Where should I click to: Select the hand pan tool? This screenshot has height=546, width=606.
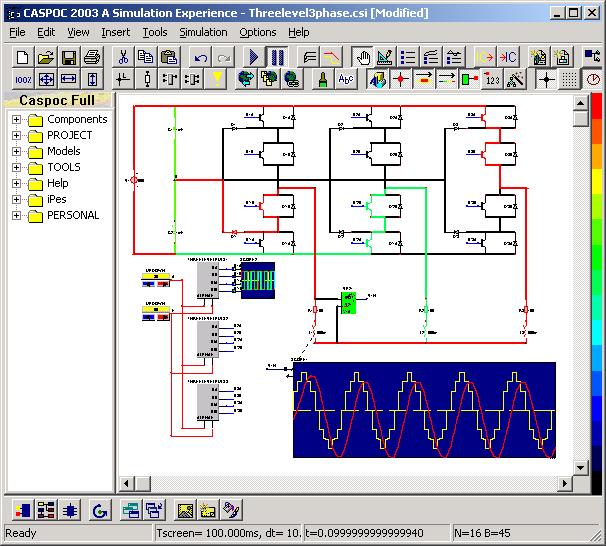[363, 58]
